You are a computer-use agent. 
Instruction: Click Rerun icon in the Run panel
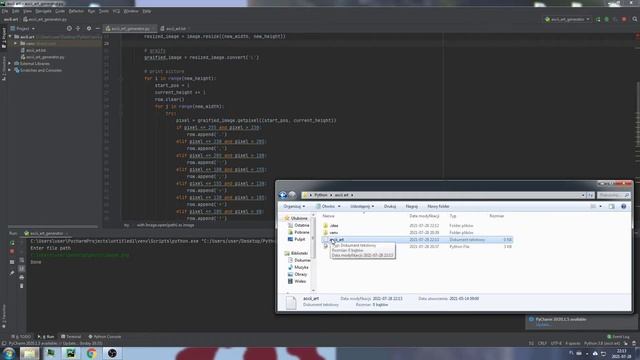pos(12,243)
